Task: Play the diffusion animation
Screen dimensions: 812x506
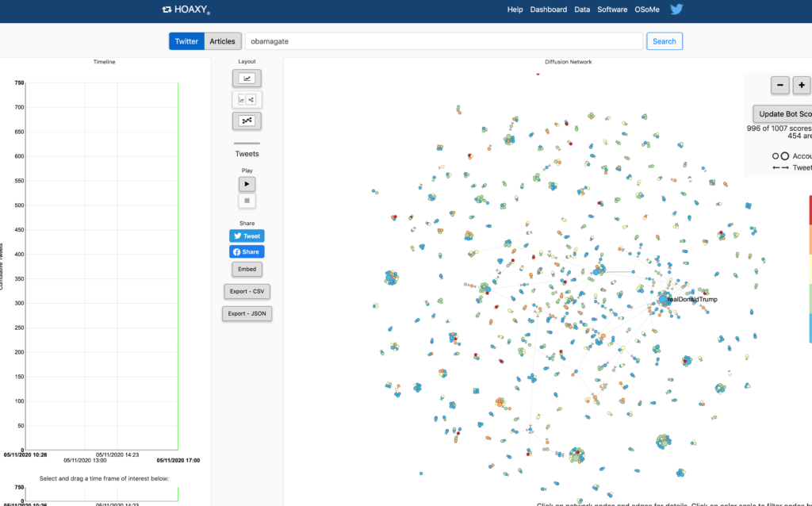Action: tap(247, 184)
